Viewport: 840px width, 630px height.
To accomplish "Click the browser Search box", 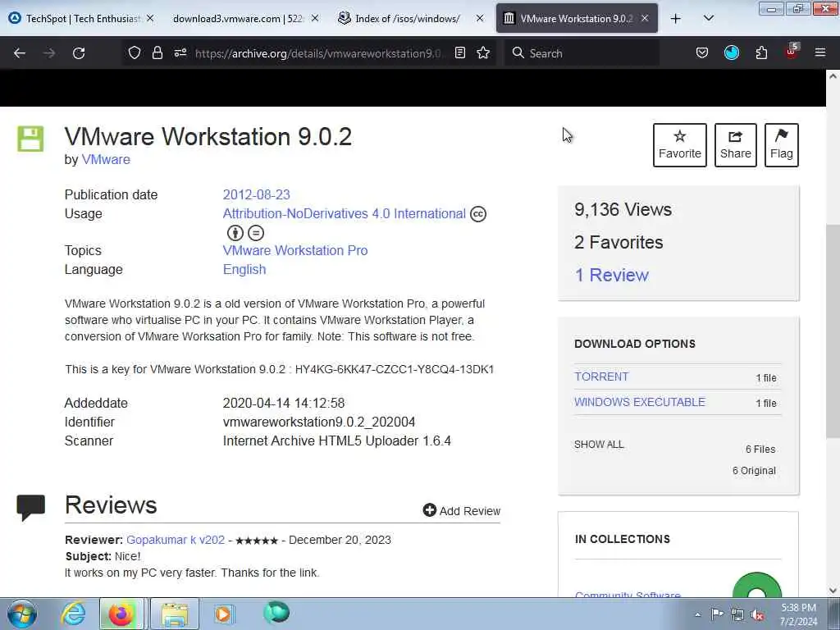I will 582,53.
